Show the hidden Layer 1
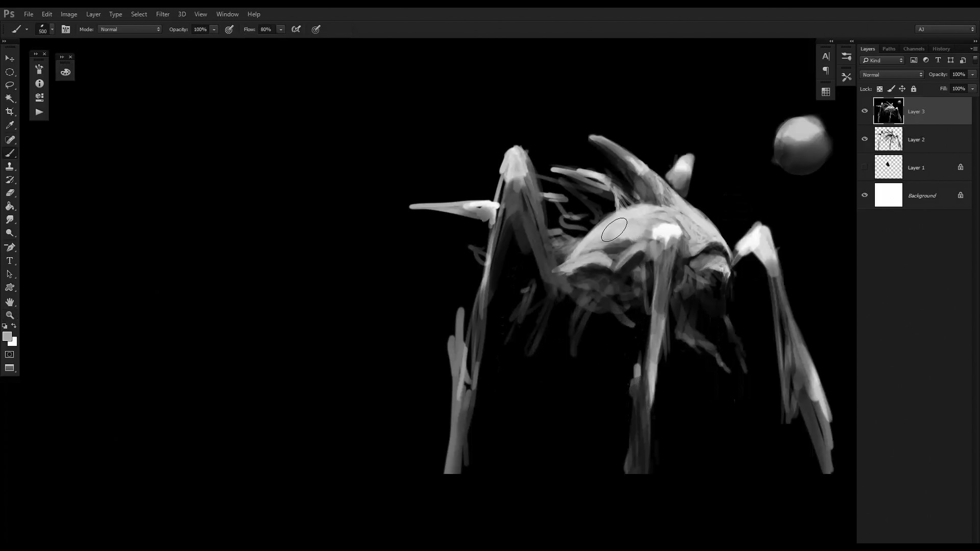This screenshot has width=980, height=551. point(865,167)
